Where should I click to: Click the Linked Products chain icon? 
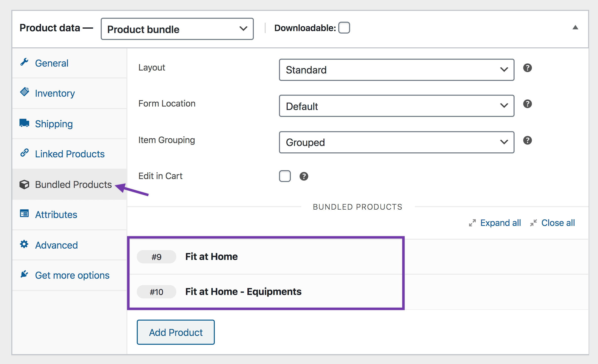click(x=24, y=153)
